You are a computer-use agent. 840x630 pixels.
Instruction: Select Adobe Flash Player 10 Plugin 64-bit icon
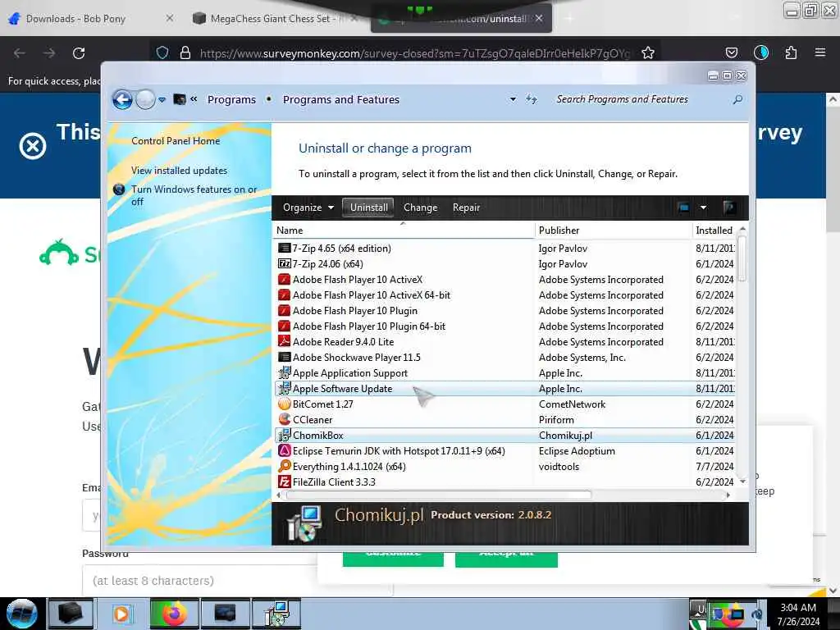[284, 326]
